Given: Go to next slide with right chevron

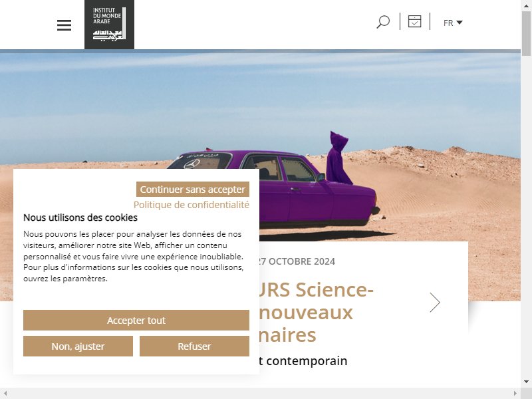Looking at the screenshot, I should (x=435, y=303).
